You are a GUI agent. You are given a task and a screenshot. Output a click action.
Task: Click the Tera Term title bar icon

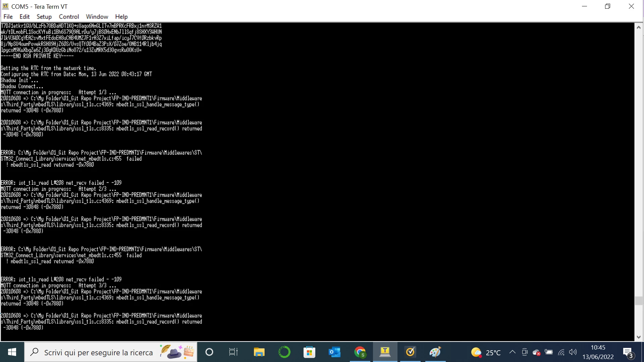[6, 6]
